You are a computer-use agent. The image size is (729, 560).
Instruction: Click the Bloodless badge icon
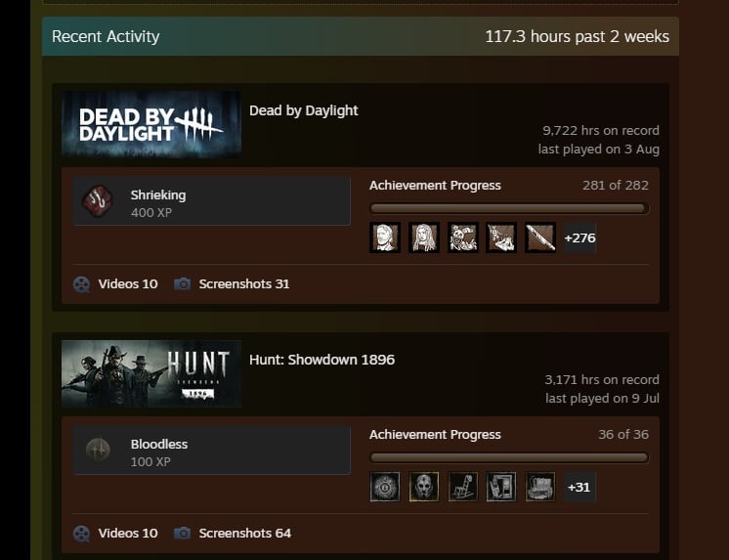tap(98, 451)
